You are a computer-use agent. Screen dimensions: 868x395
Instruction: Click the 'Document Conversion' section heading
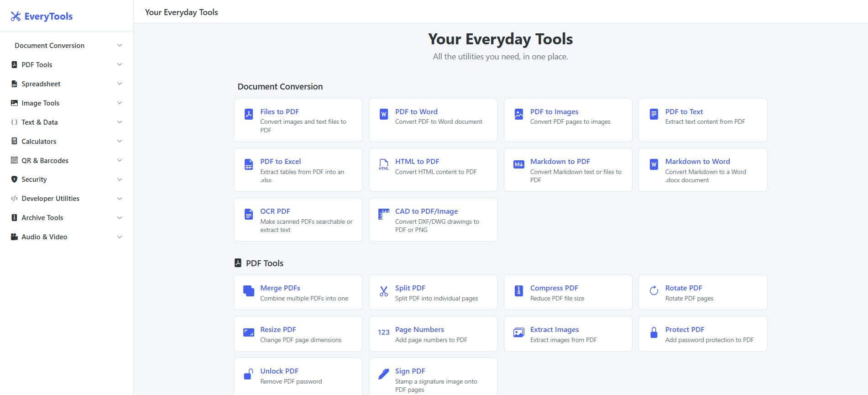coord(280,86)
